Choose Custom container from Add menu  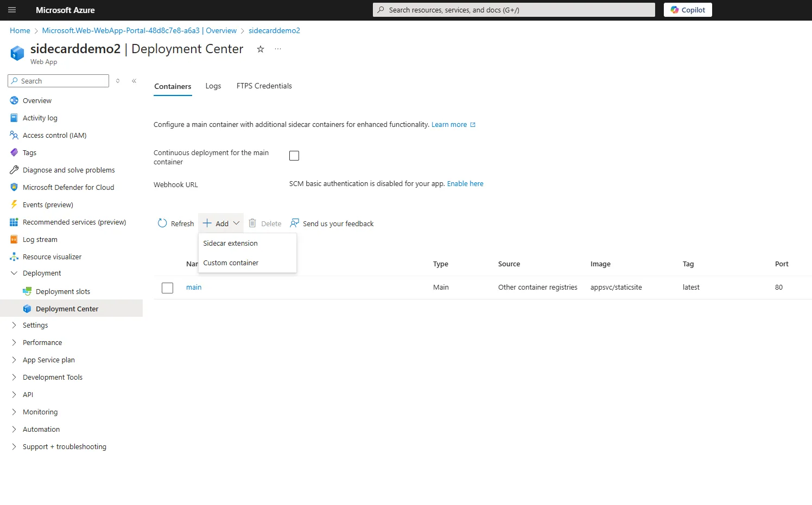tap(248, 263)
